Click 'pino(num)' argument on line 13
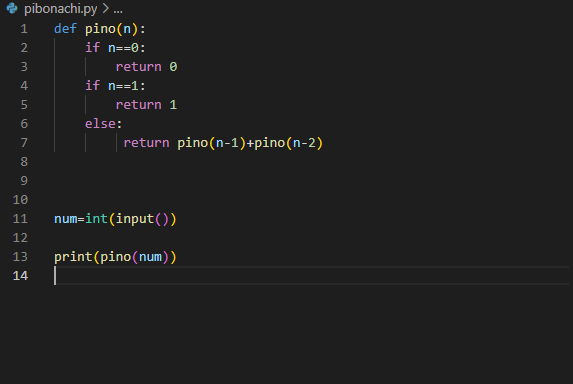573x384 pixels. coord(134,257)
